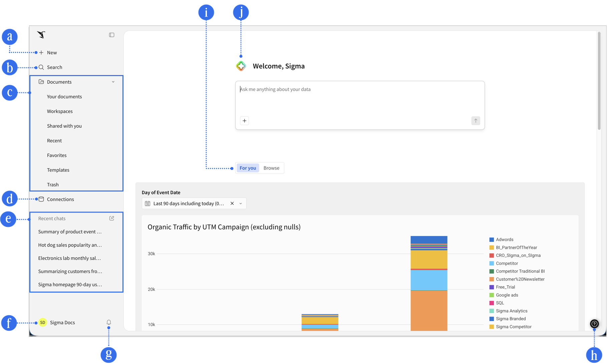
Task: Open Sigma Docs account menu
Action: tap(62, 323)
